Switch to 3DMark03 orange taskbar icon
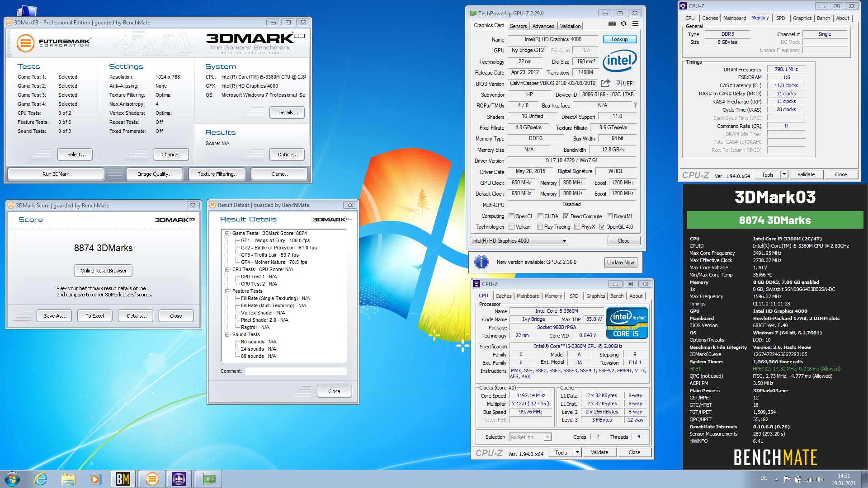The height and width of the screenshot is (488, 868). click(x=152, y=479)
